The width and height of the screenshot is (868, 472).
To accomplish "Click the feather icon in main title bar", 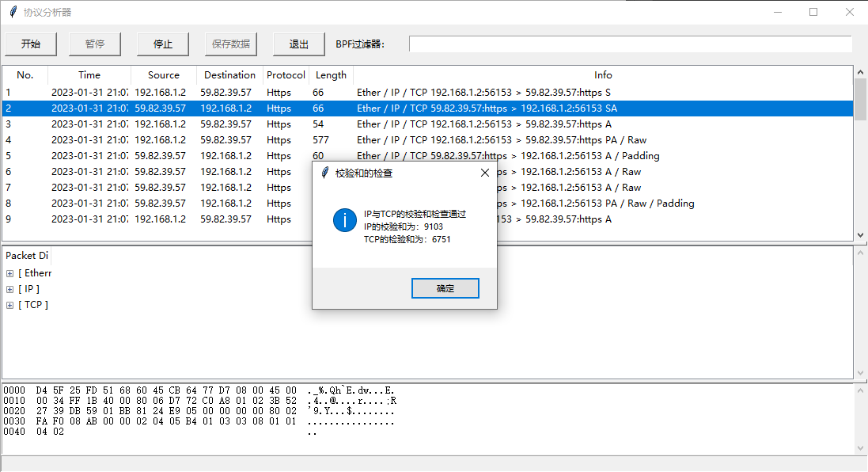I will [x=13, y=12].
